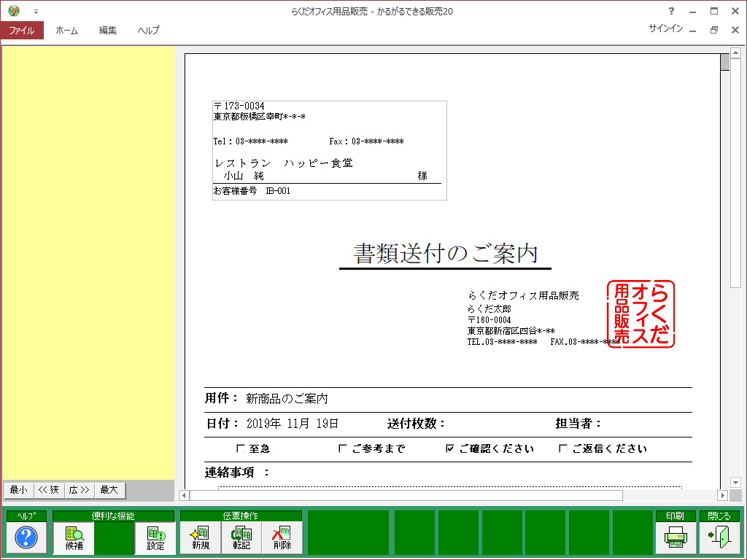Open the Help question mark button
The width and height of the screenshot is (747, 560).
pos(26,537)
